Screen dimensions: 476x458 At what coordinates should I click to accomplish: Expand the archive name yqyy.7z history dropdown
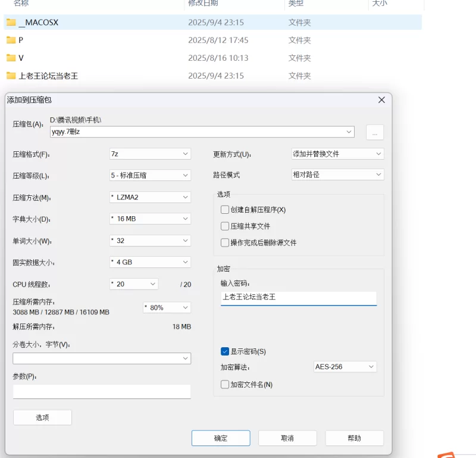coord(349,132)
